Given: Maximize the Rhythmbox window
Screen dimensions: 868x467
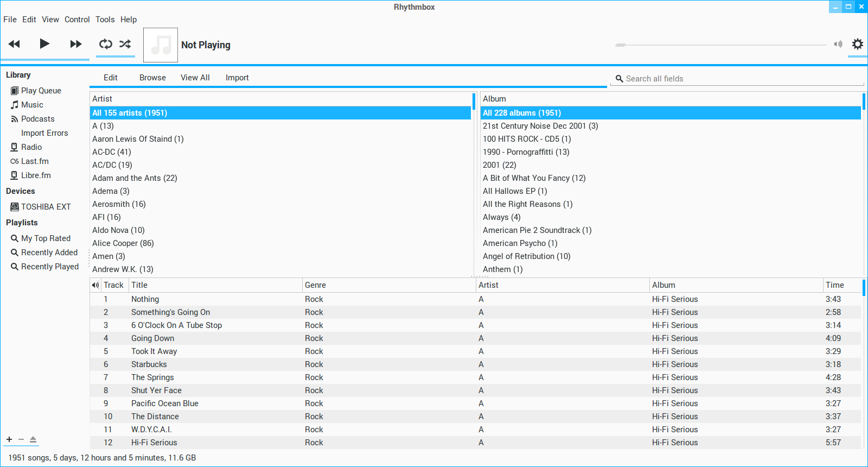Looking at the screenshot, I should click(x=848, y=7).
